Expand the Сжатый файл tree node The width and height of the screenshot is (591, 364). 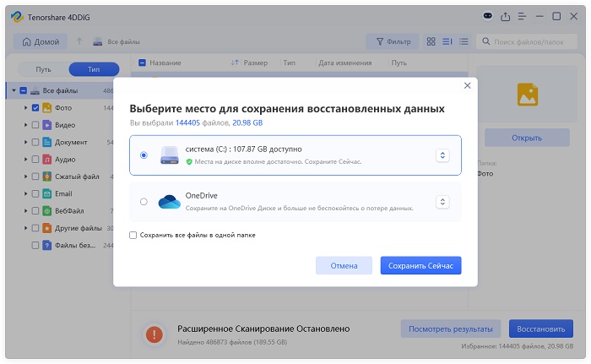point(25,177)
